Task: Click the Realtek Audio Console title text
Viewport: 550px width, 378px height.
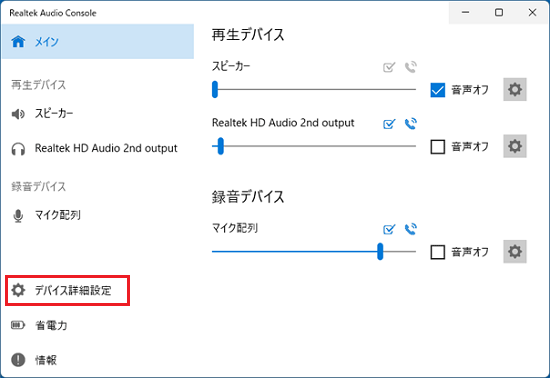Action: pyautogui.click(x=53, y=13)
